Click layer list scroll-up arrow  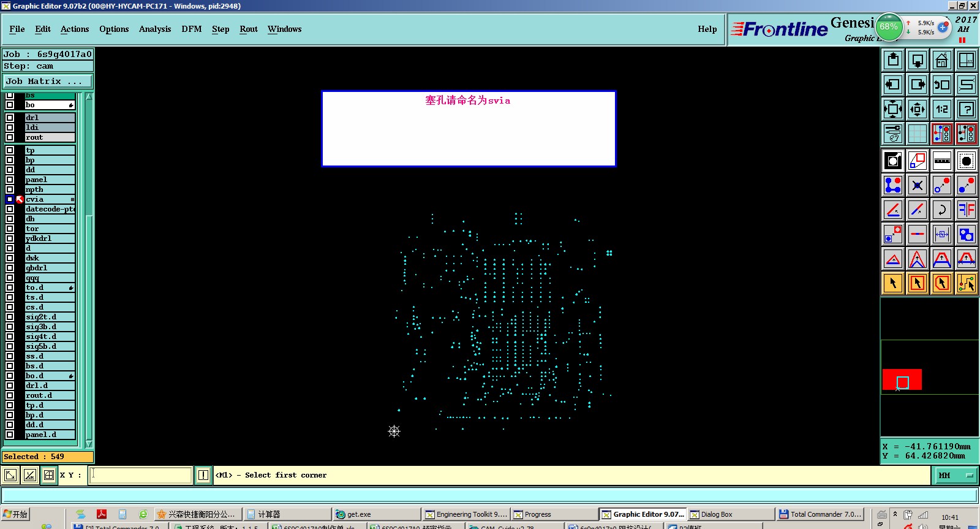(89, 97)
